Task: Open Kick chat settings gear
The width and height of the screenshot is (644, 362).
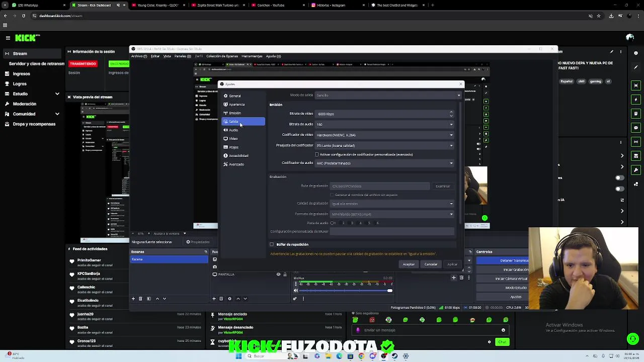Action: (489, 342)
